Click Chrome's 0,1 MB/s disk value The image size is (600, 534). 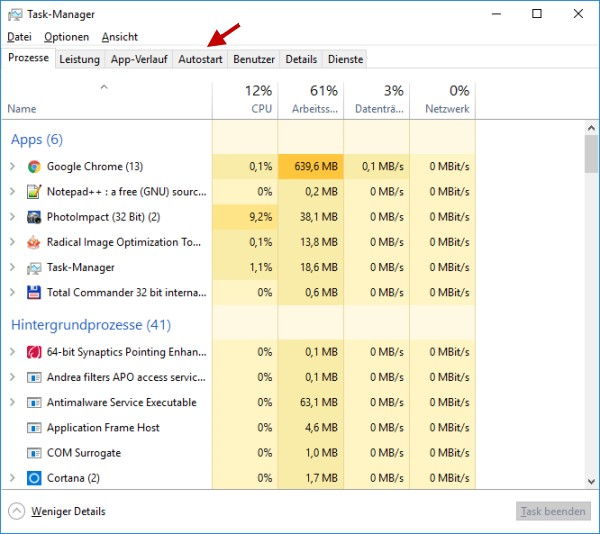click(383, 166)
